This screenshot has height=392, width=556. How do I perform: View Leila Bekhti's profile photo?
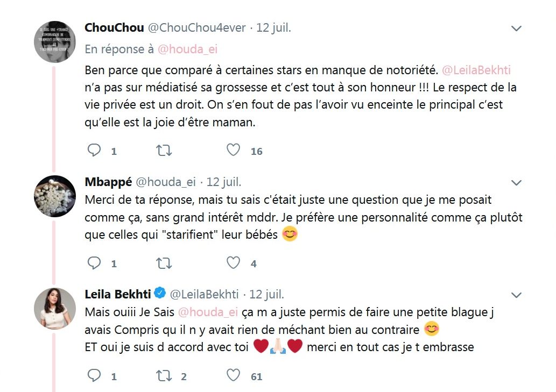point(54,309)
